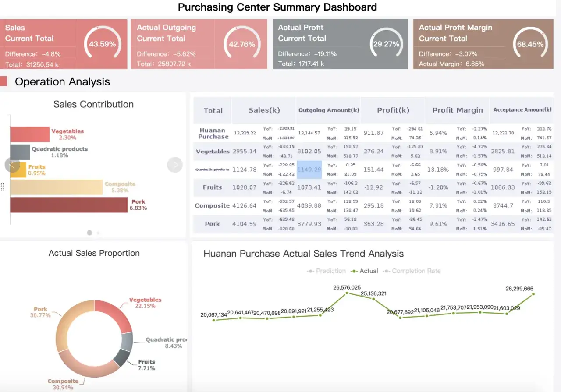Image resolution: width=561 pixels, height=392 pixels.
Task: Click the Pork bar in Sales Contribution
Action: point(69,205)
